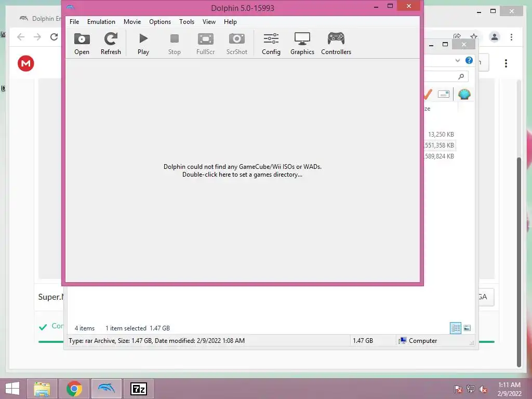Click the '4 items' status text
The height and width of the screenshot is (399, 532).
pos(85,328)
